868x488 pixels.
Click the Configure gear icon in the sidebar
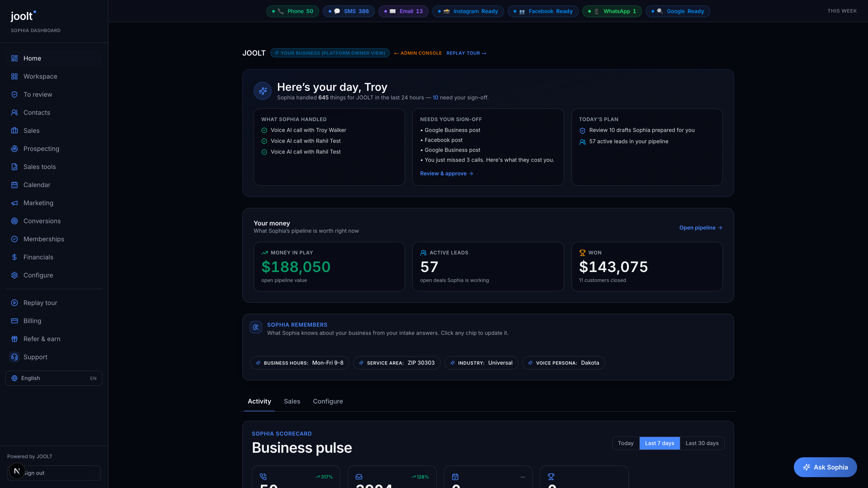point(14,275)
